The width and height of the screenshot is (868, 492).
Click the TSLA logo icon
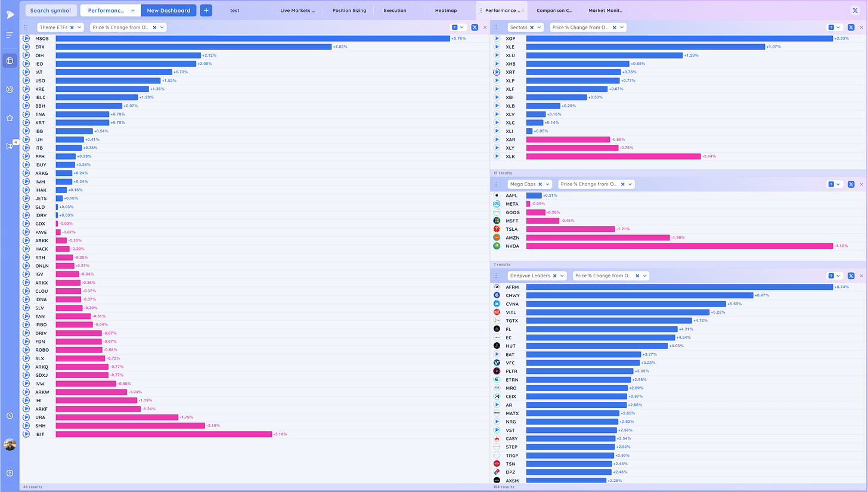[x=497, y=229]
